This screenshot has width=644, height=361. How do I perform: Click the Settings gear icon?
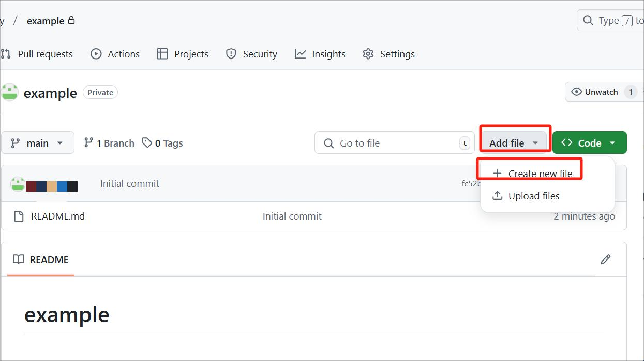pos(368,54)
